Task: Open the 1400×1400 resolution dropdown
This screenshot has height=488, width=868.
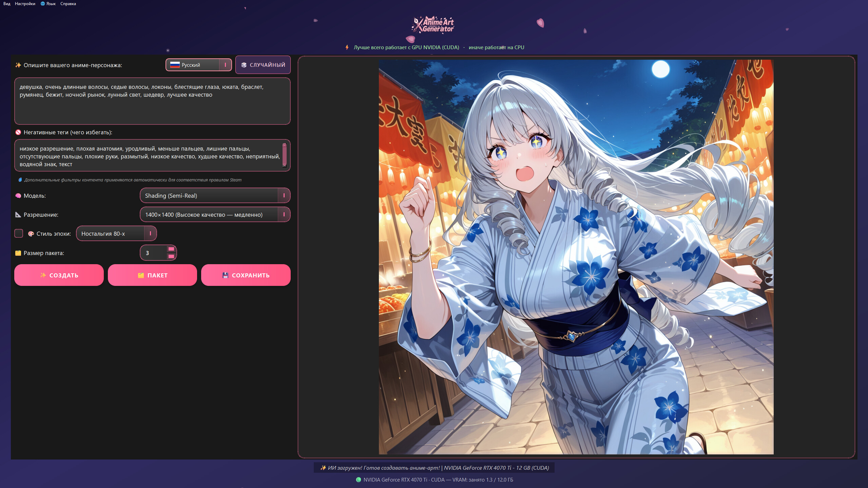Action: pos(215,215)
